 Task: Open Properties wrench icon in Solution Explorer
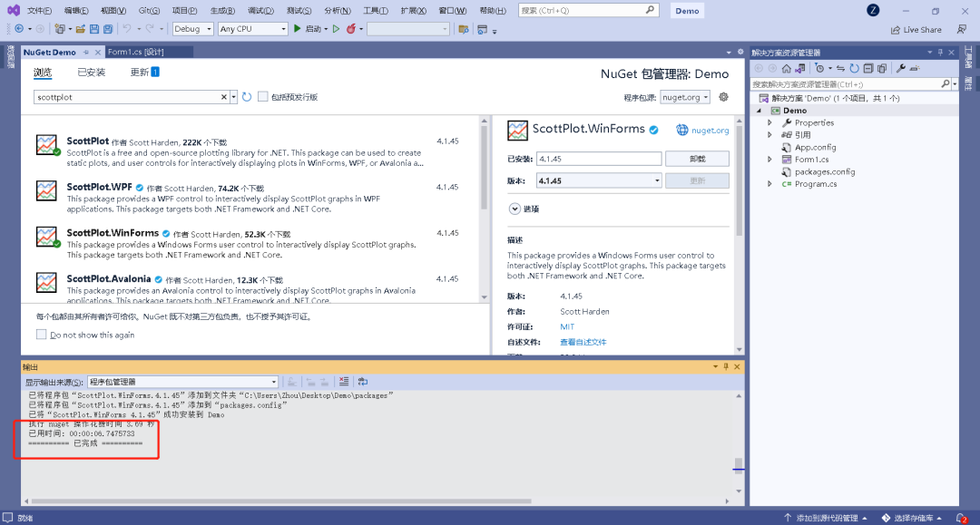[900, 68]
